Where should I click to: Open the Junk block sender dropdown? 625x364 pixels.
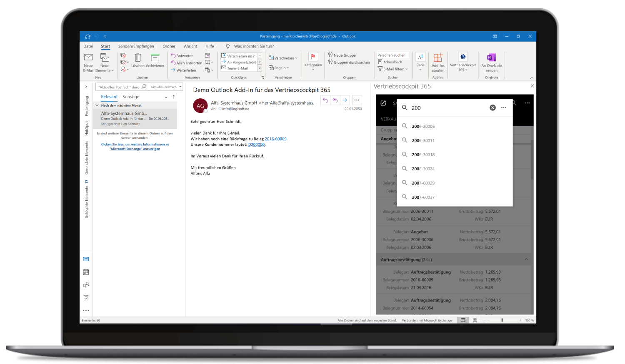point(125,69)
